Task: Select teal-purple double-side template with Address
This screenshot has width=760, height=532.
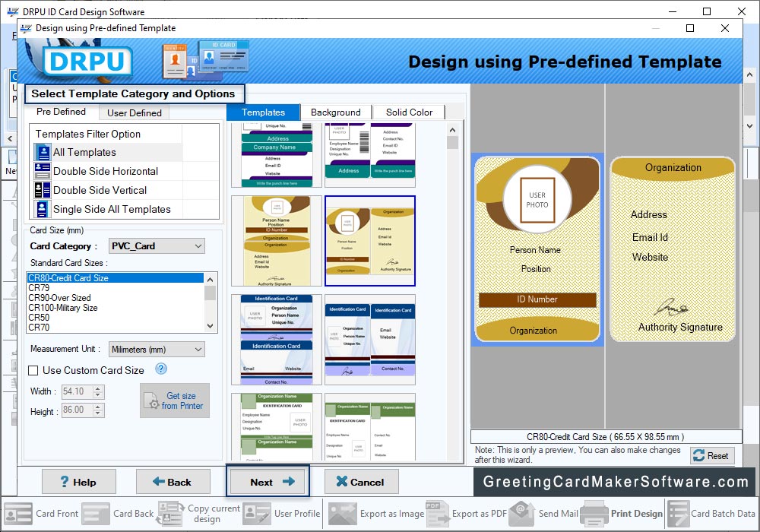Action: 370,155
